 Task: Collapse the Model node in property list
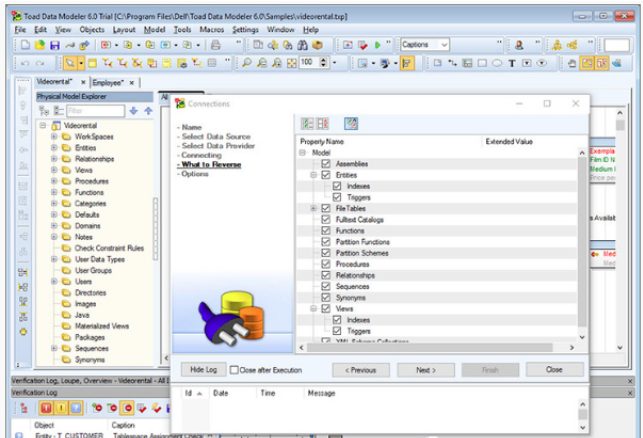303,153
